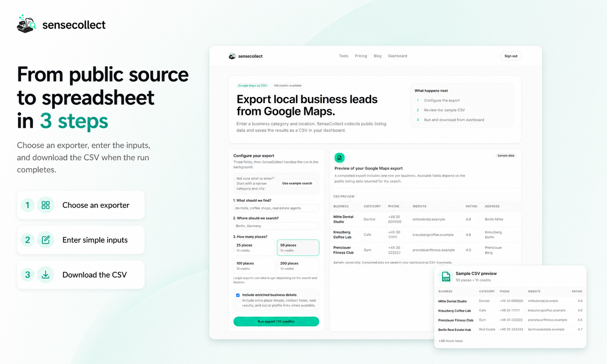The height and width of the screenshot is (364, 607).
Task: Toggle Include enriched business details checkbox
Action: [238, 295]
